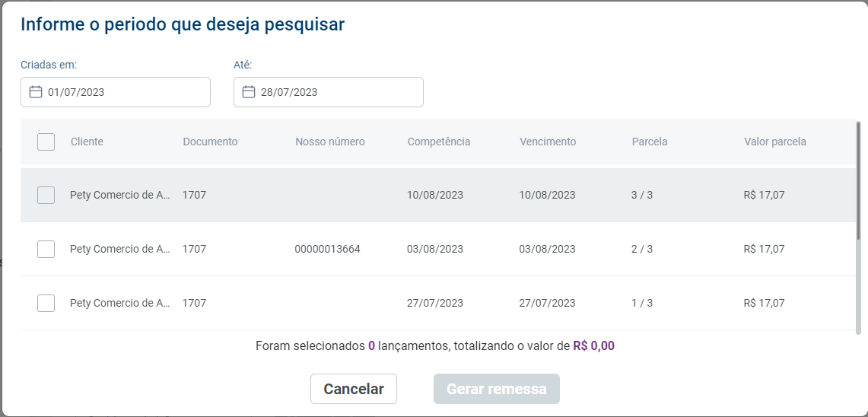Sort by the Nosso número column header
Viewport: 868px width, 417px height.
330,142
